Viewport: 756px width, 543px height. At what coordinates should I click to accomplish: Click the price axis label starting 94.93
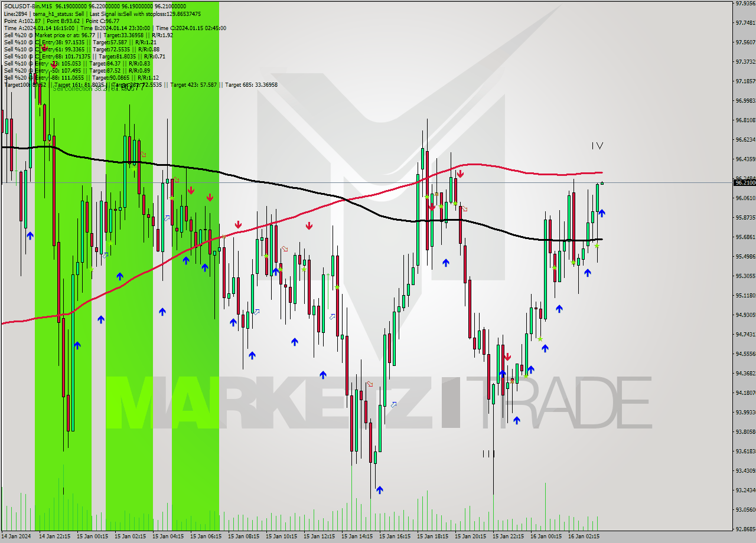pyautogui.click(x=745, y=315)
